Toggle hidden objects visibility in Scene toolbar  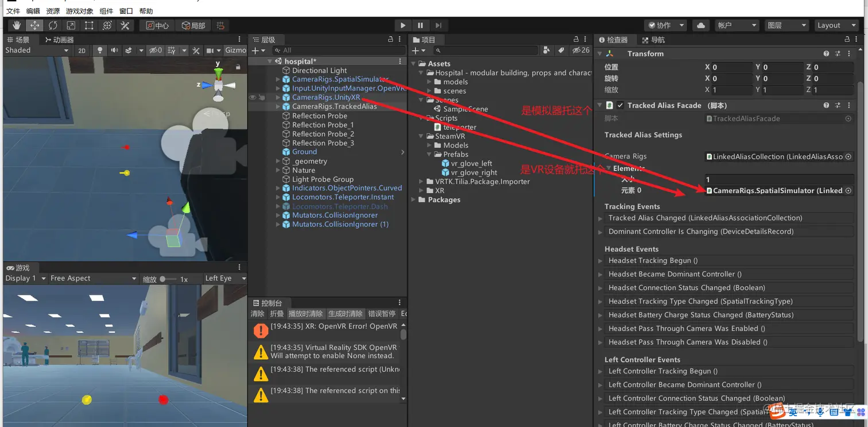156,51
